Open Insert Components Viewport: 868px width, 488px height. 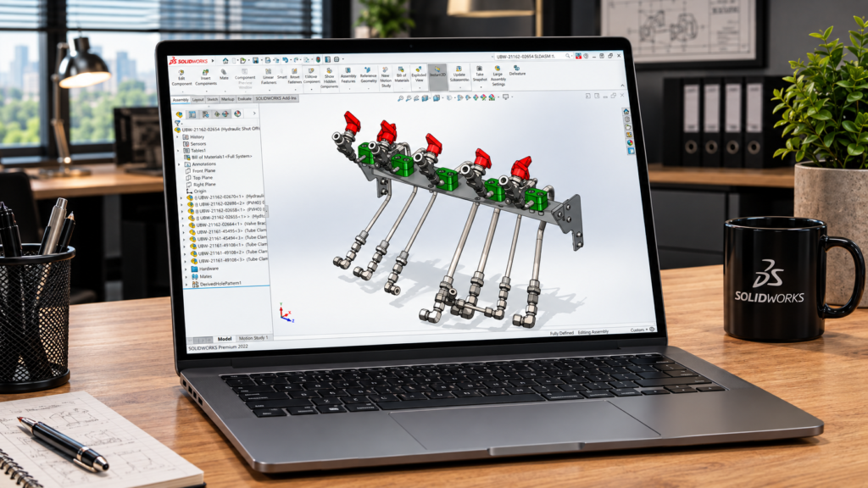205,77
